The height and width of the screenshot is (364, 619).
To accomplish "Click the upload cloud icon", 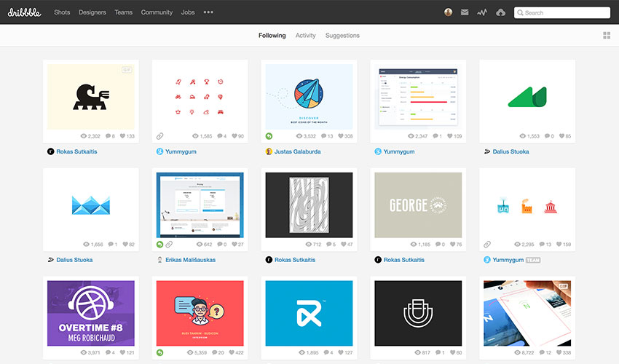I will 500,12.
